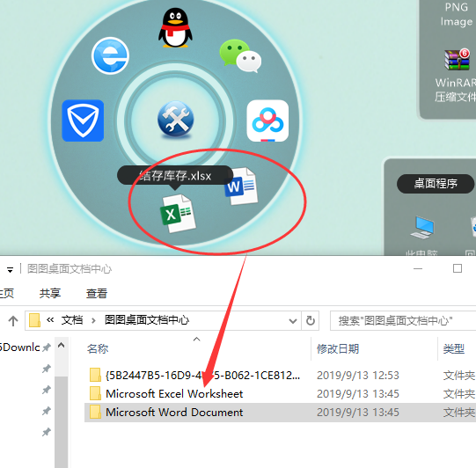Launch the 360 browser icon
Viewport: 476px width, 468px height.
click(x=110, y=55)
